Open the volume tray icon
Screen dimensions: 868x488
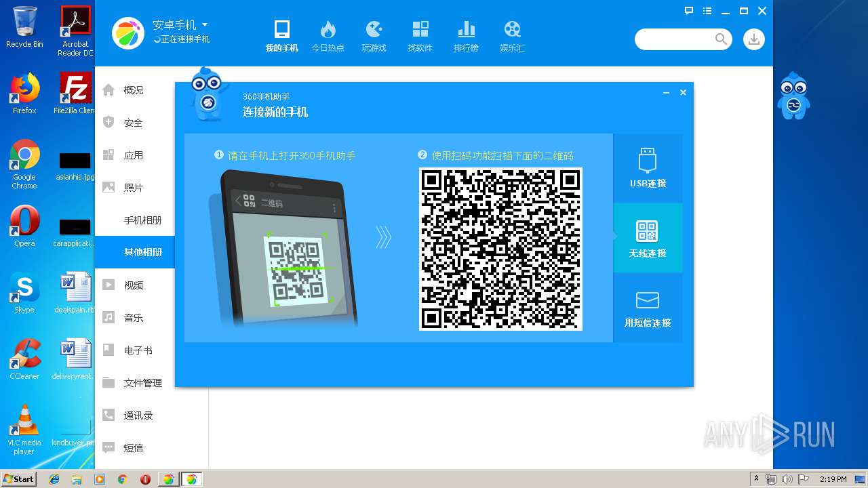[787, 479]
